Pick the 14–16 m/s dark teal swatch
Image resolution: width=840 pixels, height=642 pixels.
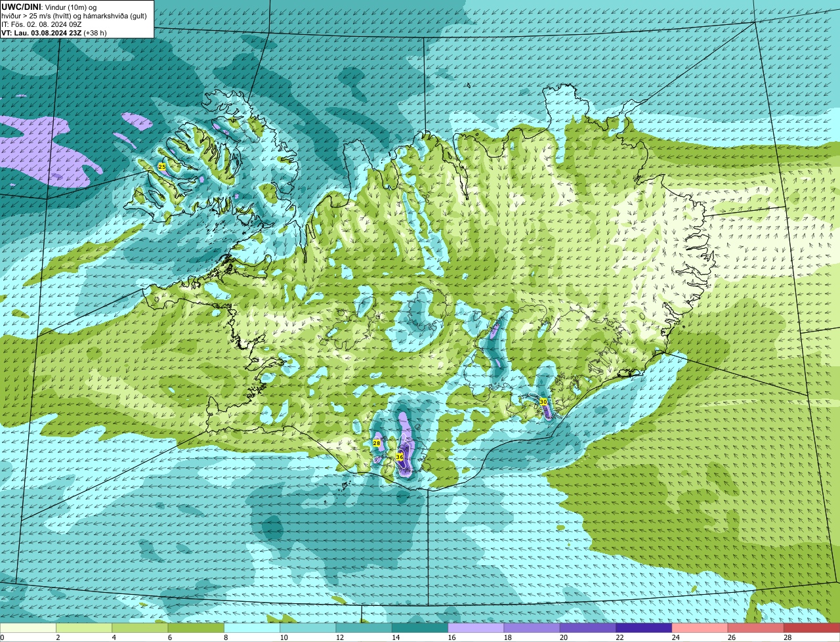[x=420, y=628]
